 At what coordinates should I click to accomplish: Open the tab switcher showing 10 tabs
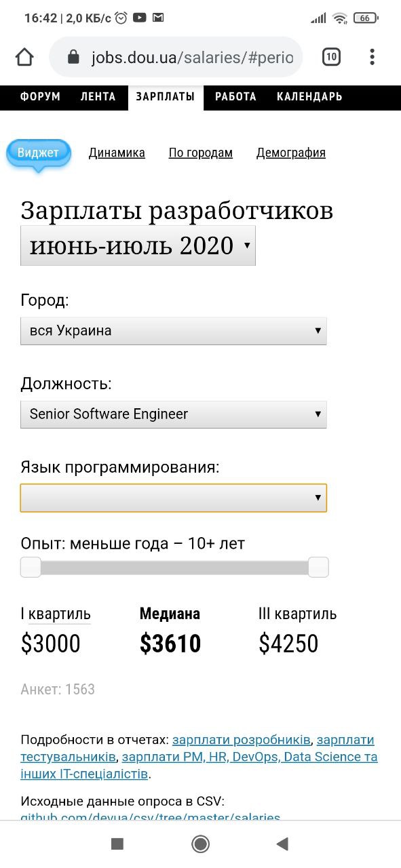pos(331,57)
